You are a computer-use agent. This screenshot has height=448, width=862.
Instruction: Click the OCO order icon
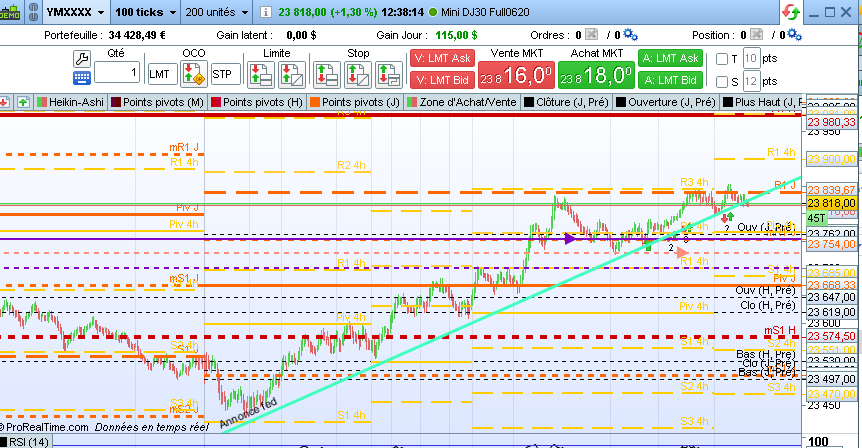click(194, 74)
